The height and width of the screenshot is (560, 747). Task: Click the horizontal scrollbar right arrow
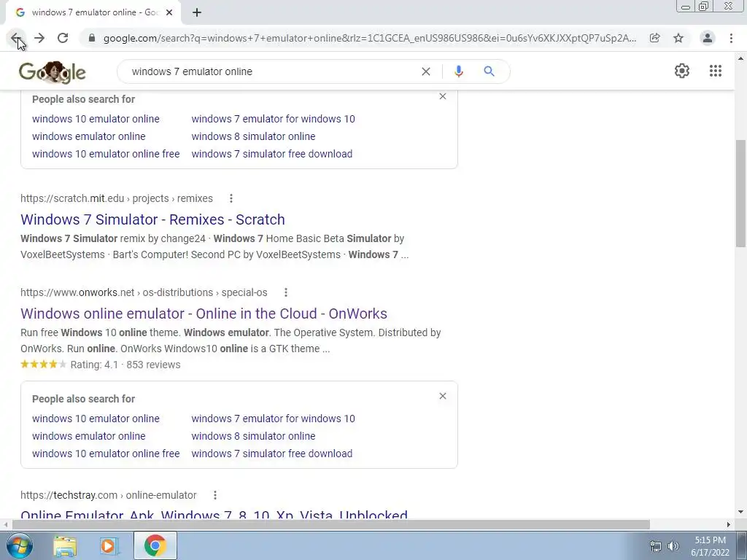coord(729,524)
